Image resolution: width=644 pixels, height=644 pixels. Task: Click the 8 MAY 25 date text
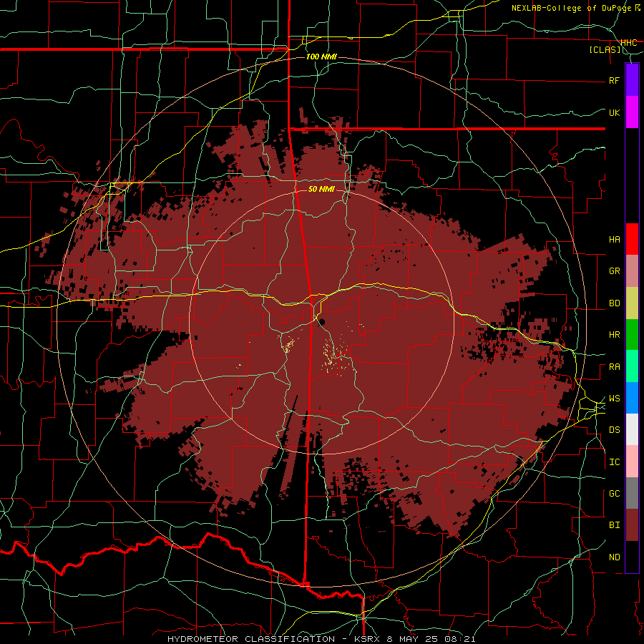[412, 639]
